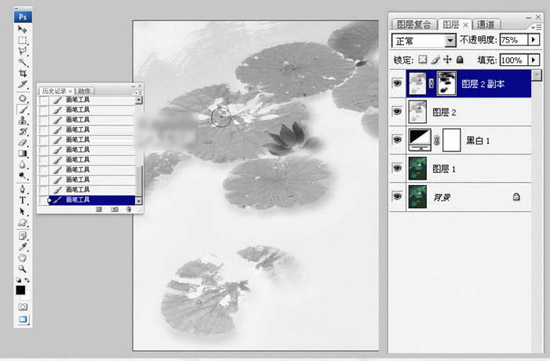Image resolution: width=550 pixels, height=361 pixels.
Task: Switch to the 图层复合 tab
Action: [x=414, y=24]
